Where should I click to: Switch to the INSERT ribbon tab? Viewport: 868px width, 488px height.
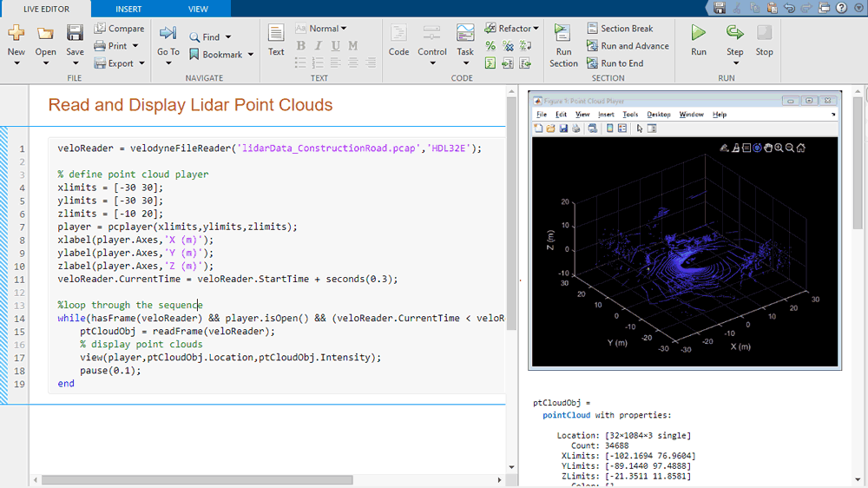point(128,9)
